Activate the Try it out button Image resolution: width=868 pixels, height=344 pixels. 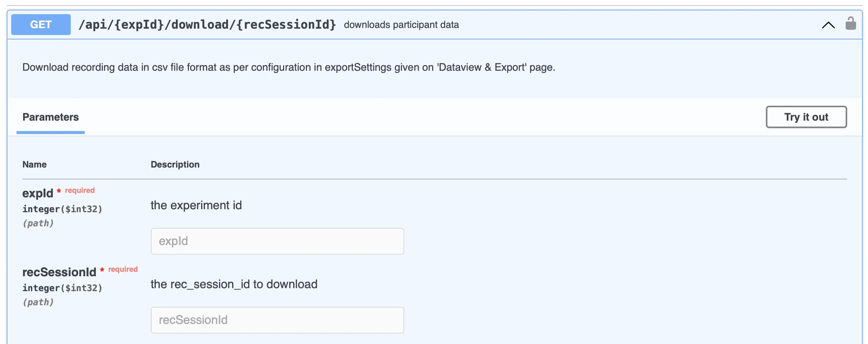(x=806, y=117)
